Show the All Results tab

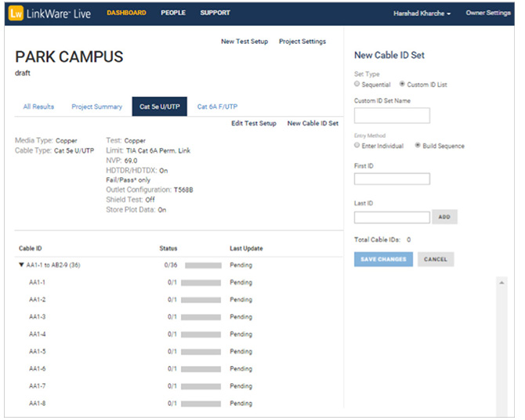click(38, 107)
